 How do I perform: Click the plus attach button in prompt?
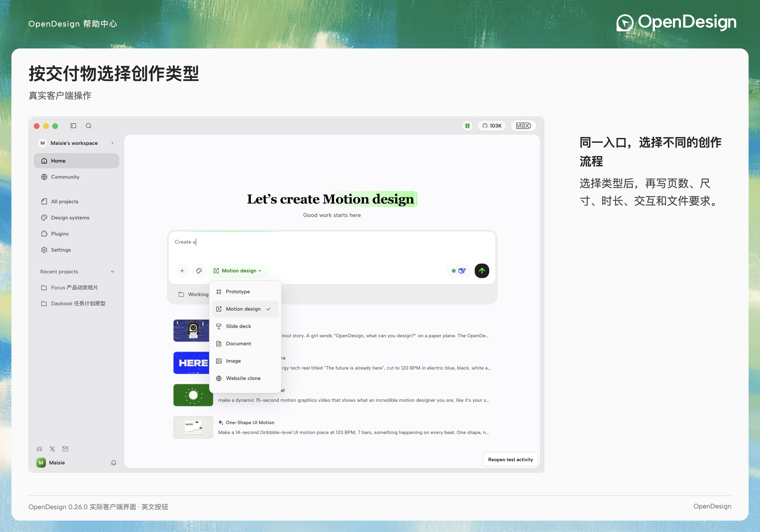point(182,271)
